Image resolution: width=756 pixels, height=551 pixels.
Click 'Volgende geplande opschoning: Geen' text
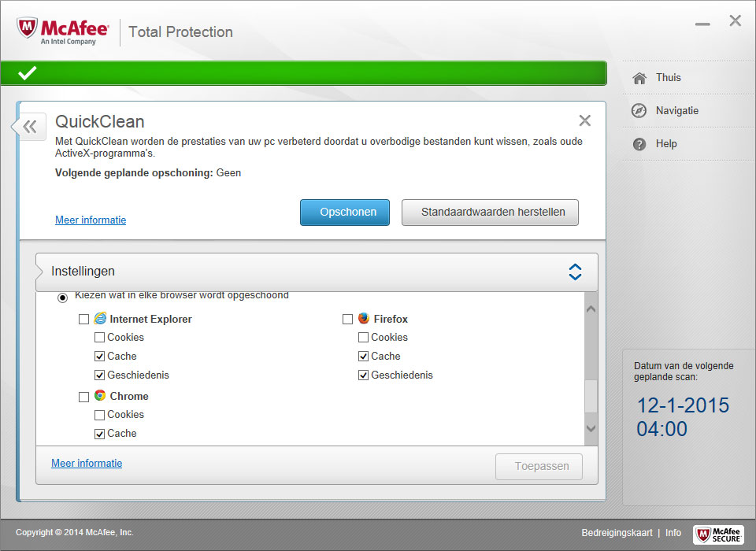(148, 172)
